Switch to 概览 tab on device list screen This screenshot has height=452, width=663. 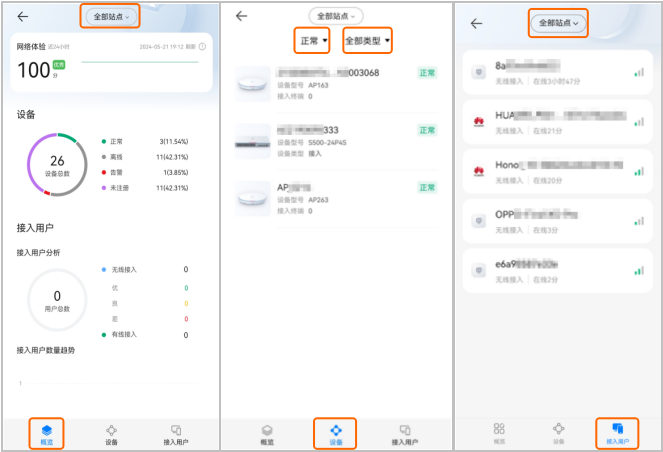pos(267,435)
